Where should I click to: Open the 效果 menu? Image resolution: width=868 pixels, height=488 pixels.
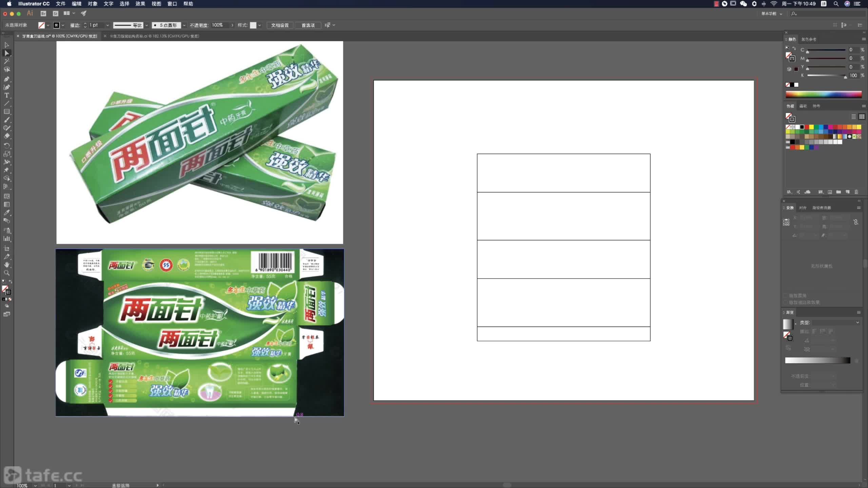click(x=140, y=4)
